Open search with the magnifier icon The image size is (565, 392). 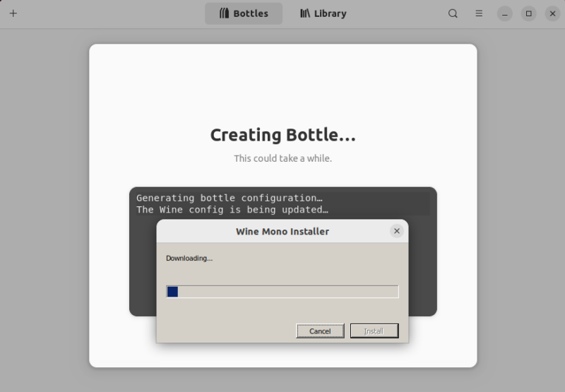point(453,13)
